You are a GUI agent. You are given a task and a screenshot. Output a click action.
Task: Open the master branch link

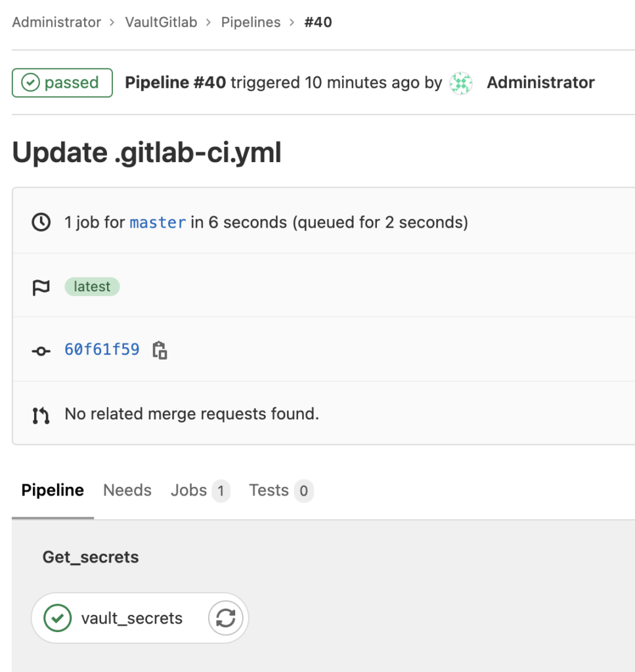(x=157, y=222)
